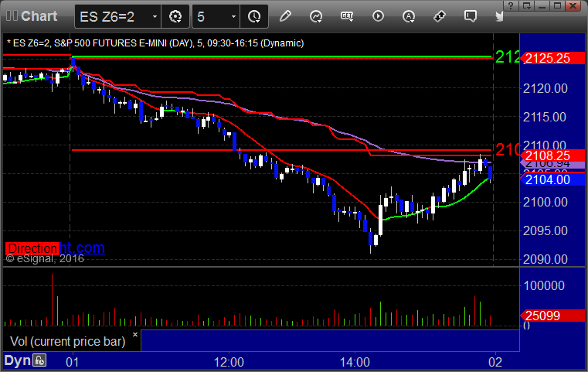Viewport: 588px width, 372px height.
Task: Click the 2120.00 price axis label
Action: point(546,89)
